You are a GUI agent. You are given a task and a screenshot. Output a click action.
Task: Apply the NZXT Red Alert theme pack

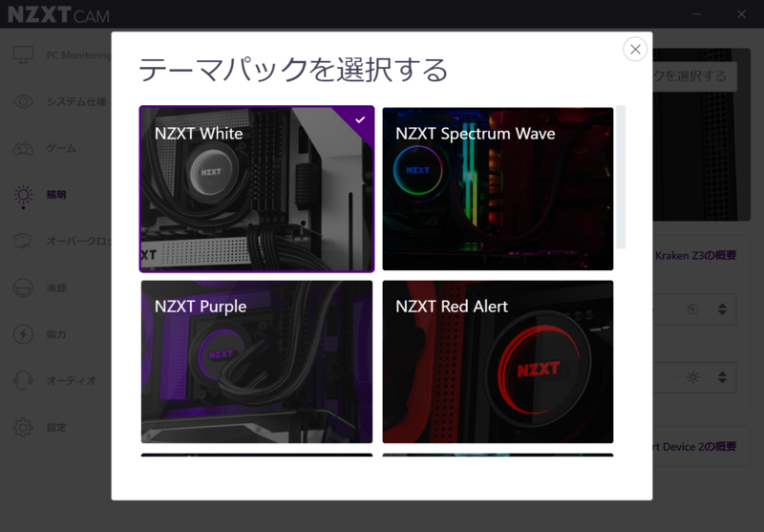[x=498, y=361]
